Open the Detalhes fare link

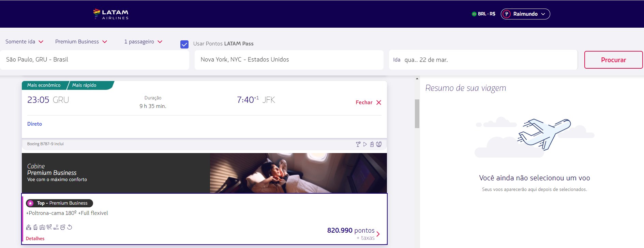[35, 238]
